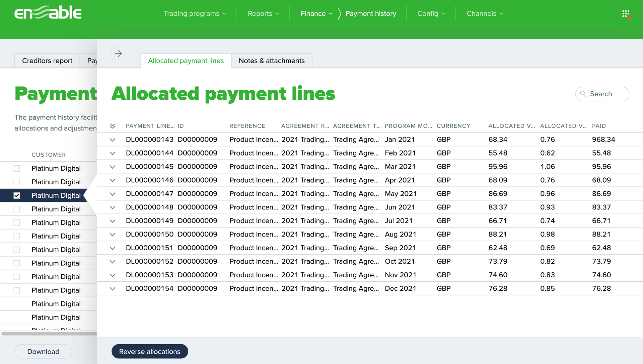Click the CUSTOMER column header
Viewport: 643px width, 364px height.
coord(49,155)
